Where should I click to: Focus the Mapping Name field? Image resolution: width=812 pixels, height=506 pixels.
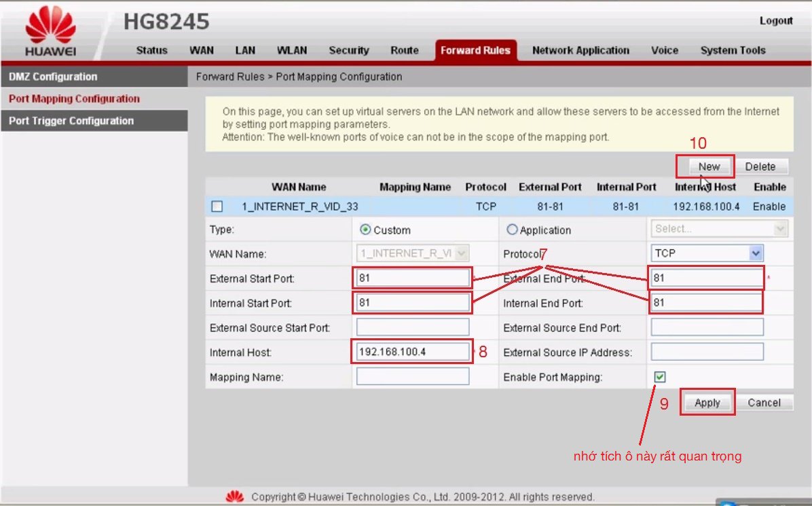(413, 376)
